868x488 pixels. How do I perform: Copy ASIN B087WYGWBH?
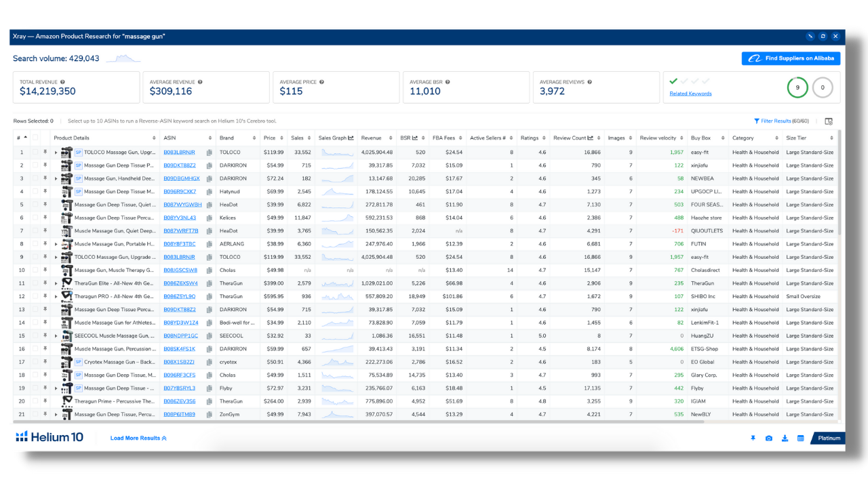(x=210, y=205)
